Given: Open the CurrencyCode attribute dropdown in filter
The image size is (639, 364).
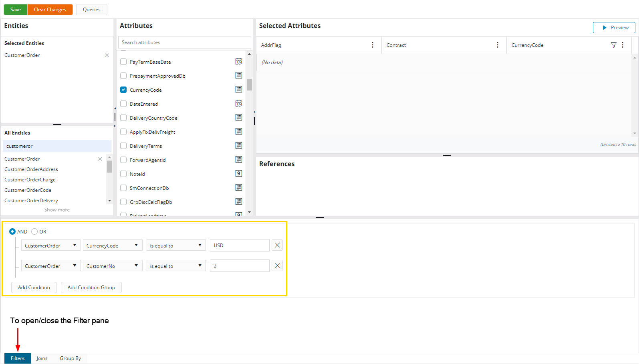Looking at the screenshot, I should point(113,245).
